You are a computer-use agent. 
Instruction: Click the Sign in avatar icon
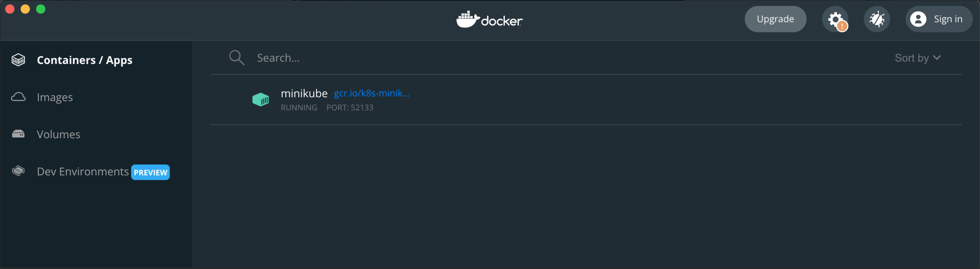coord(918,19)
